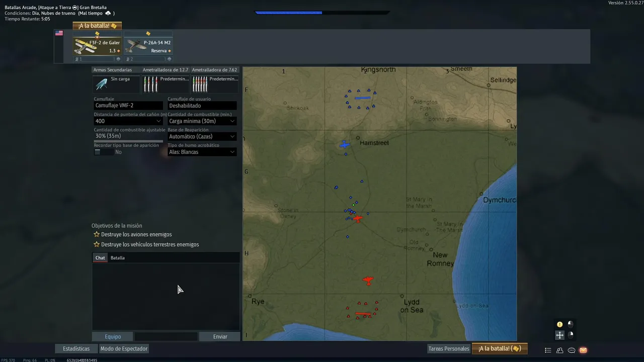644x362 pixels.
Task: Select the P-26A-34 M2 reserve aircraft
Action: [x=148, y=46]
